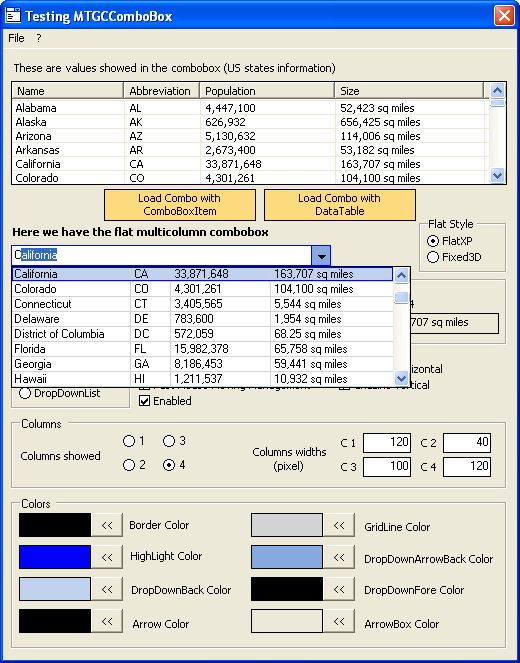Open the File menu
Viewport: 520px width, 663px height.
click(x=16, y=38)
